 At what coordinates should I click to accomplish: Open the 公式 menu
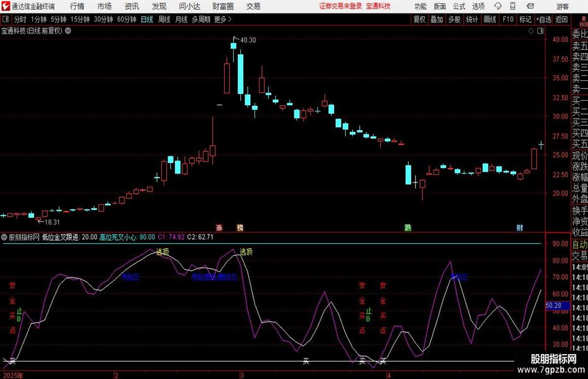pos(459,6)
